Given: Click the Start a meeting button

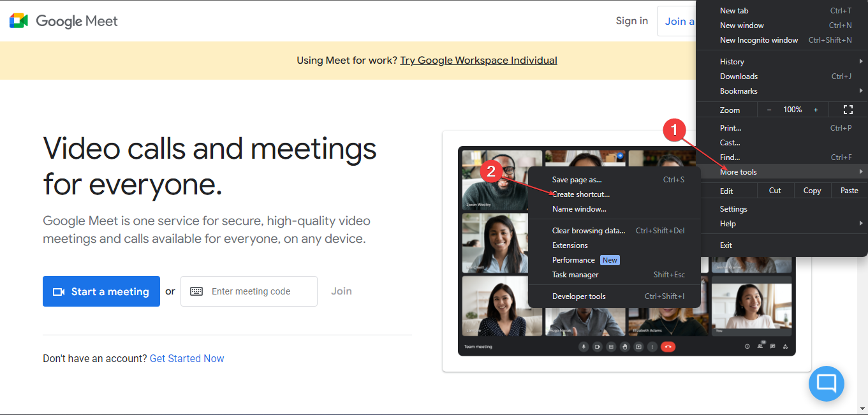Looking at the screenshot, I should click(x=101, y=291).
